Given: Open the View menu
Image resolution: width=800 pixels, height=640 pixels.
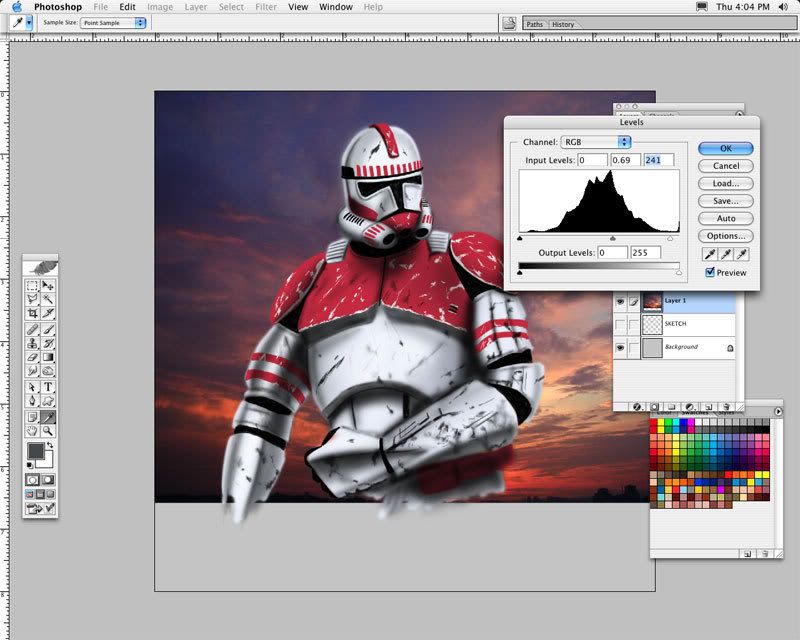Looking at the screenshot, I should coord(298,7).
